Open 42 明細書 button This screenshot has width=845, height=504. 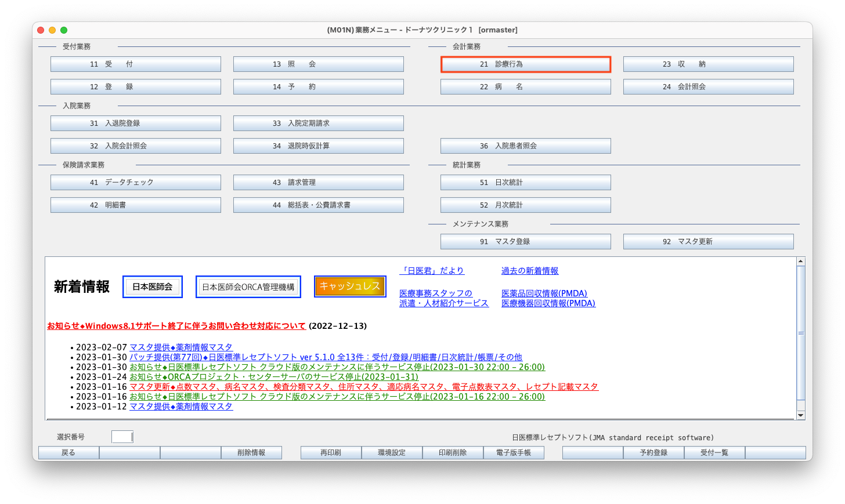point(135,205)
